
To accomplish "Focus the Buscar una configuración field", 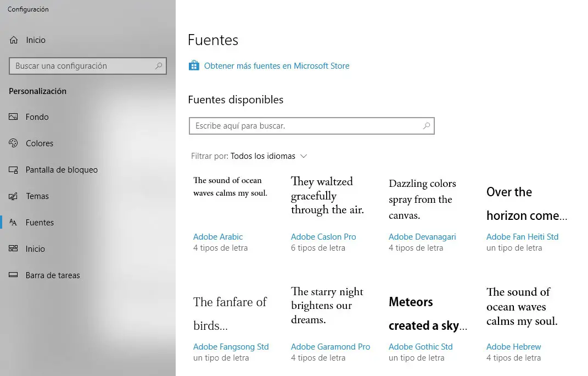I will pyautogui.click(x=88, y=66).
